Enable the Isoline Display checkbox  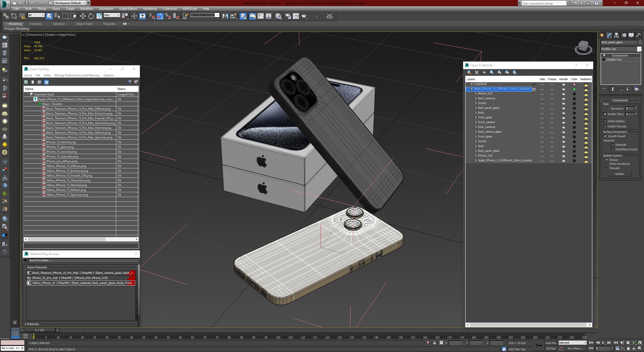click(605, 121)
